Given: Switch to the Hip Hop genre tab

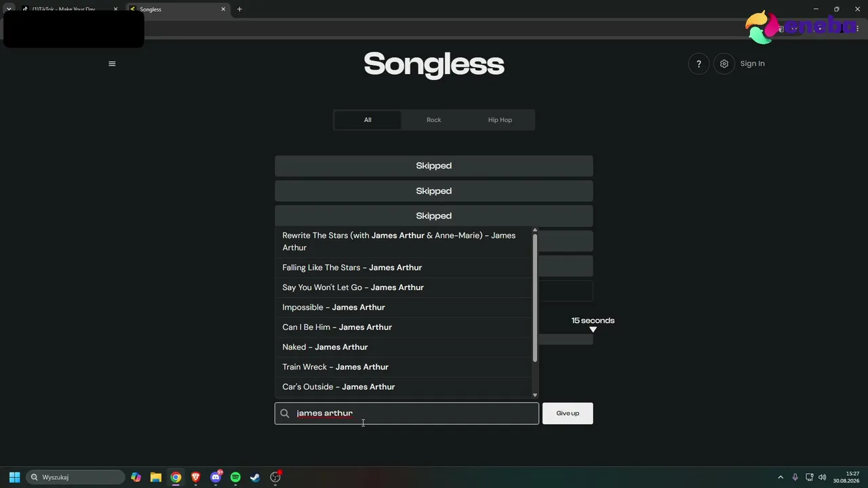Looking at the screenshot, I should 500,120.
